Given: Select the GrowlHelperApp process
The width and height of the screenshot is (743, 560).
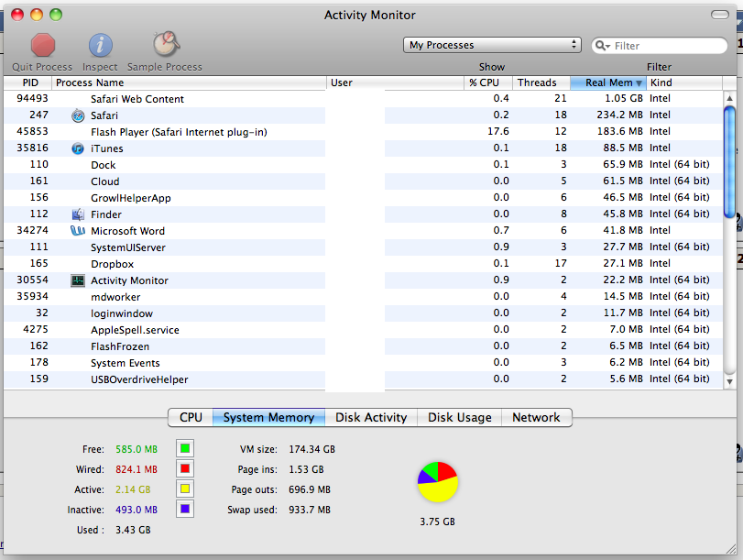Looking at the screenshot, I should tap(364, 198).
